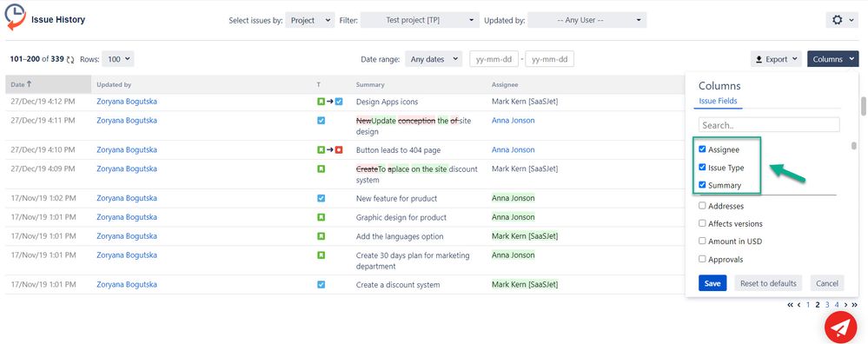Screen dimensions: 868x344
Task: Open the Export menu
Action: pyautogui.click(x=776, y=59)
